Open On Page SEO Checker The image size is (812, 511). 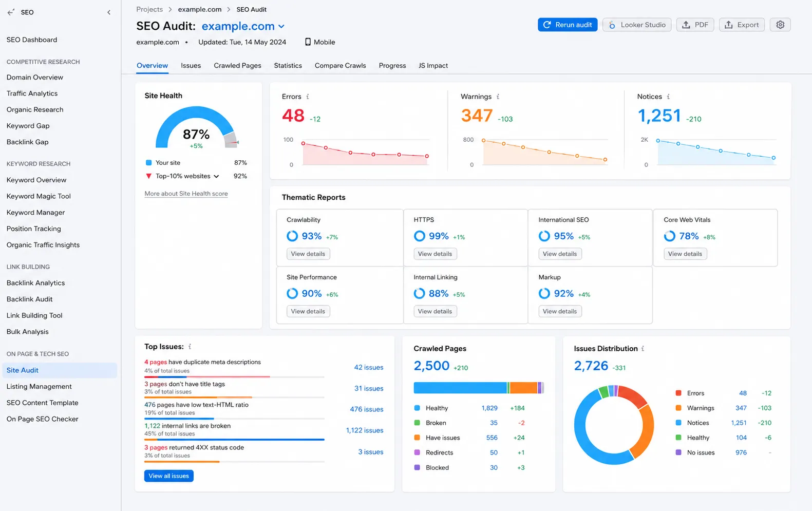[43, 419]
